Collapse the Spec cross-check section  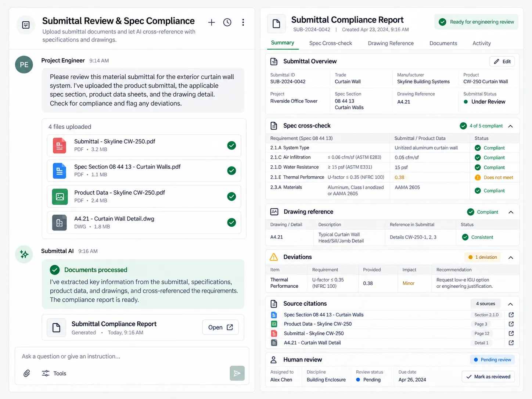pyautogui.click(x=511, y=126)
